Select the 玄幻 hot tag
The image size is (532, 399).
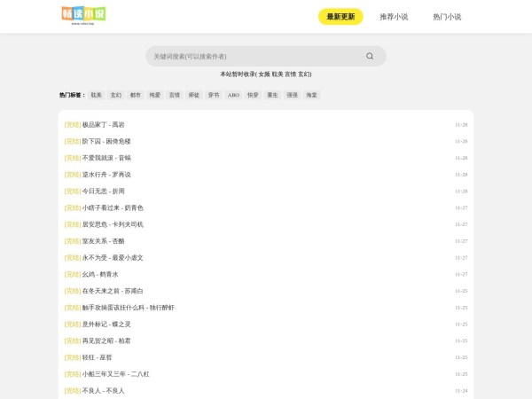point(116,94)
